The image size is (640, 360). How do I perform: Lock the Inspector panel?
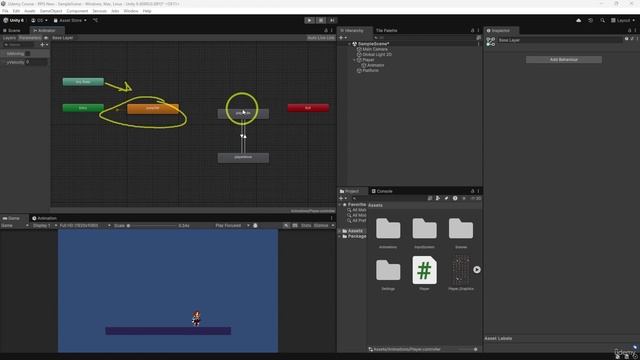(629, 31)
